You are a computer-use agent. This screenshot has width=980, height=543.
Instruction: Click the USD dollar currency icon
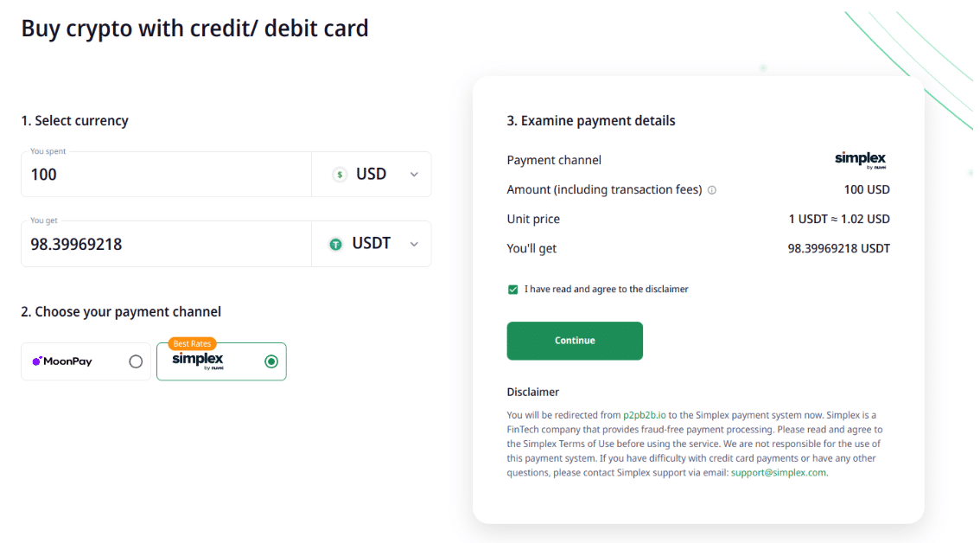340,175
